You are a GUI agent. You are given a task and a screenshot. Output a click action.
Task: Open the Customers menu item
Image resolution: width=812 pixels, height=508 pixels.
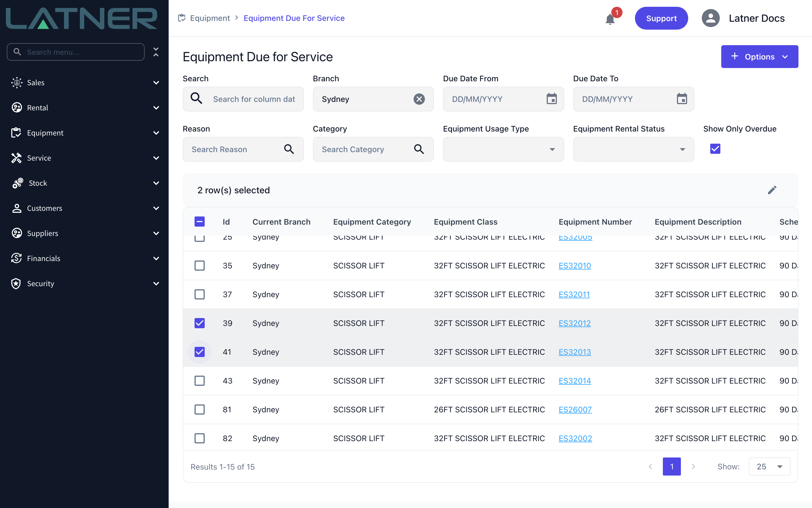tap(84, 208)
